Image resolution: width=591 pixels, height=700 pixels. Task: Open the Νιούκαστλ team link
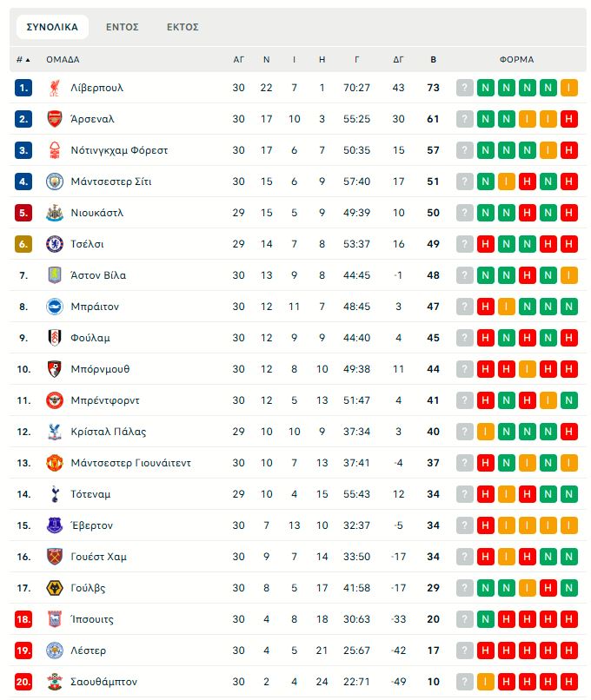[96, 213]
